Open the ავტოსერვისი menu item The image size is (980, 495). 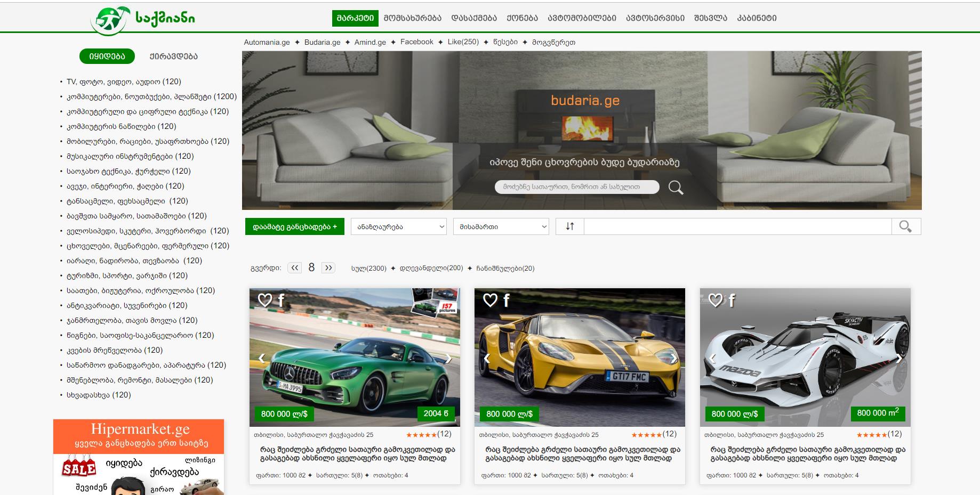pos(656,18)
